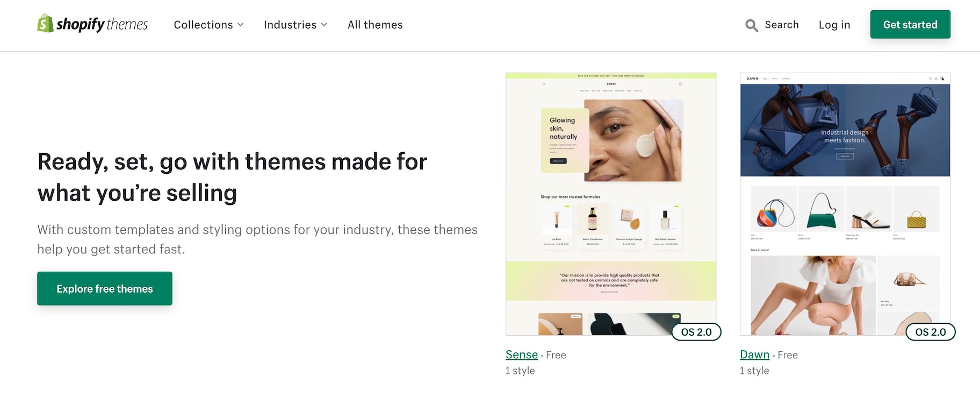Go to All themes in navigation
Screen dimensions: 980x397
[x=375, y=25]
